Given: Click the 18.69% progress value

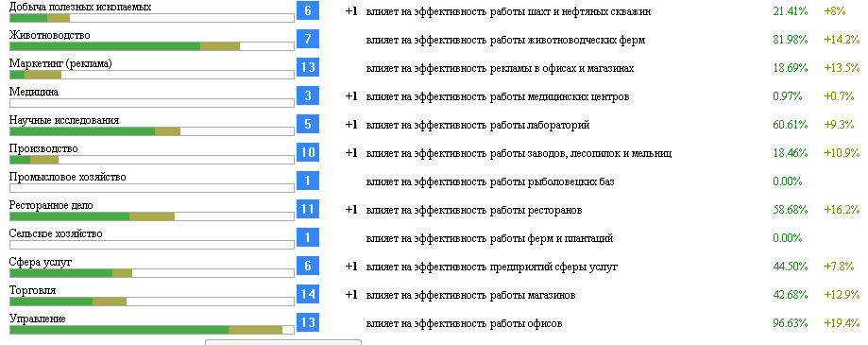Looking at the screenshot, I should click(791, 68).
